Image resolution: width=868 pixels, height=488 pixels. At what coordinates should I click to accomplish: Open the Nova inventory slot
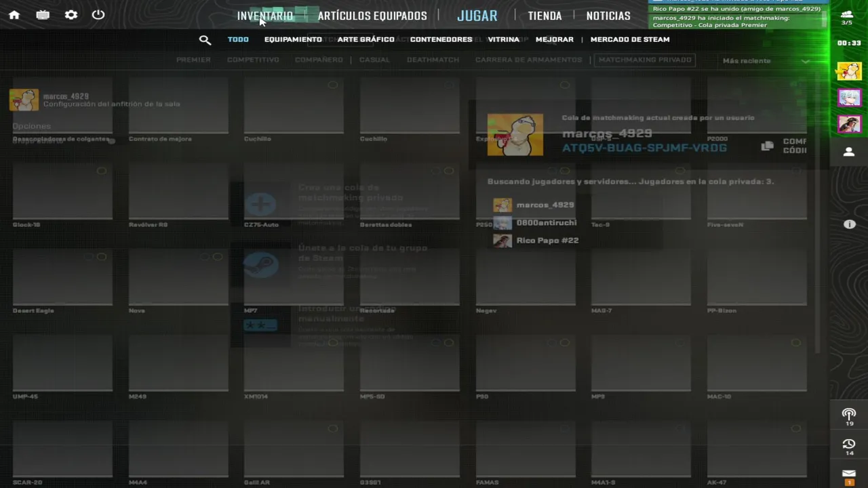pos(178,281)
